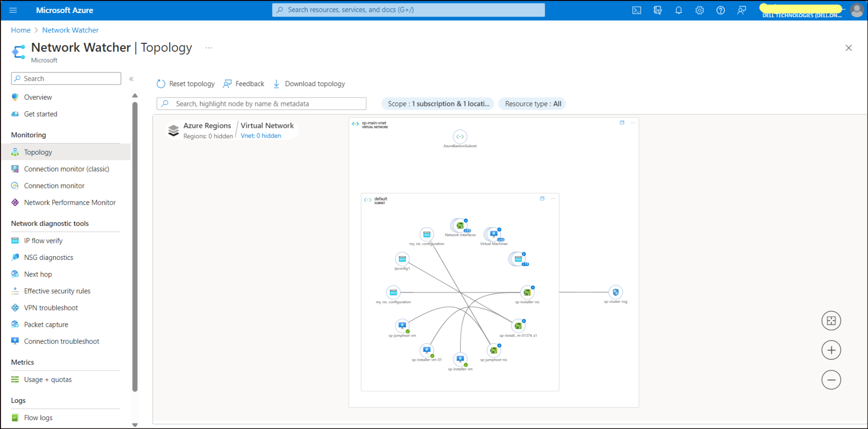This screenshot has height=429, width=868.
Task: Zoom out the topology with minus button
Action: click(831, 380)
